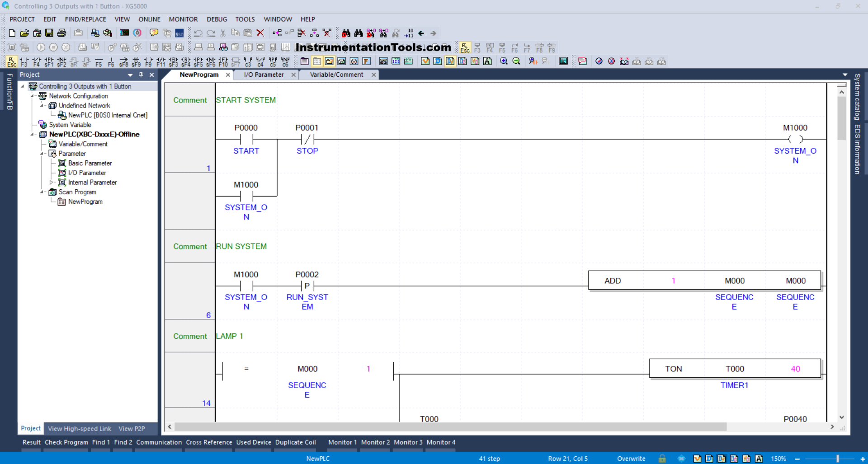
Task: Open the Check Program output tab
Action: (x=66, y=442)
